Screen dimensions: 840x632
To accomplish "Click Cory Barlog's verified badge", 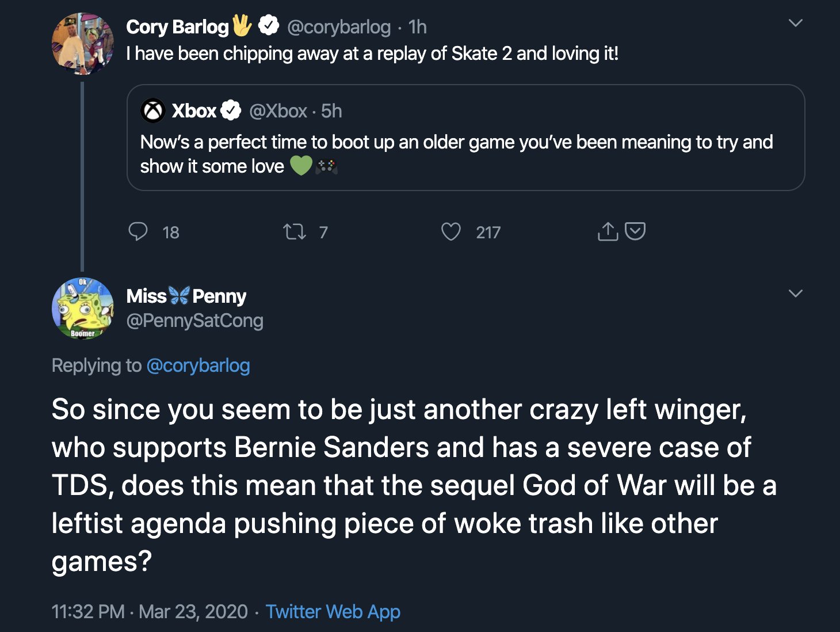I will pyautogui.click(x=268, y=26).
